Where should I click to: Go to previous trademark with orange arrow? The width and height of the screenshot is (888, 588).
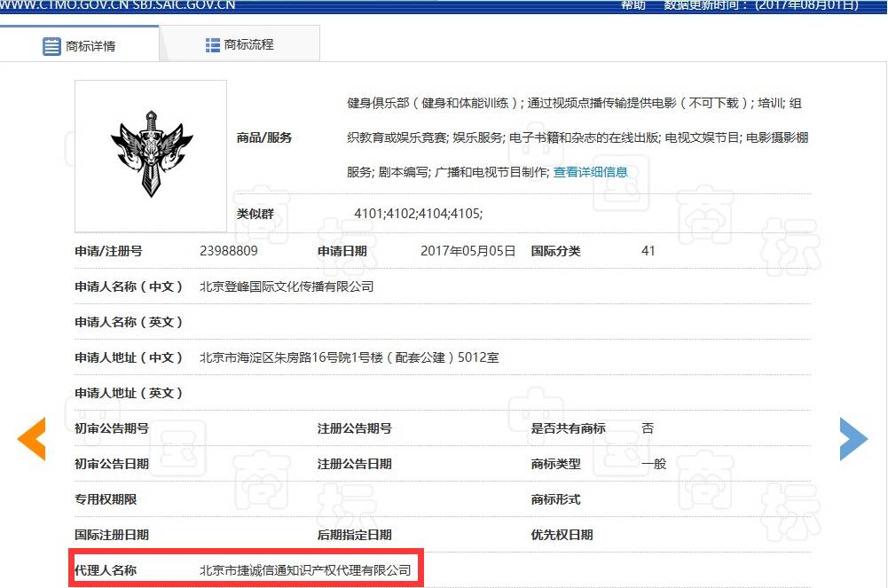pos(32,438)
